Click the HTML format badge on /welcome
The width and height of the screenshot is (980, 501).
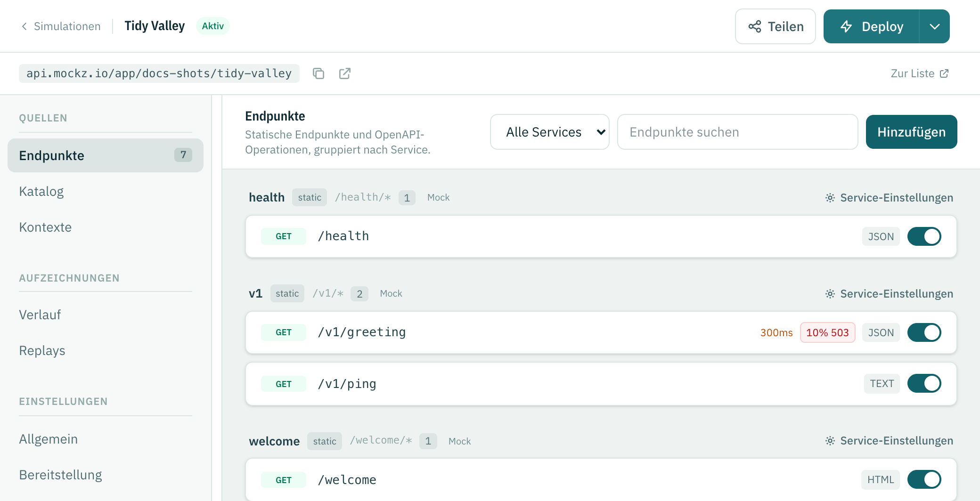(x=881, y=479)
